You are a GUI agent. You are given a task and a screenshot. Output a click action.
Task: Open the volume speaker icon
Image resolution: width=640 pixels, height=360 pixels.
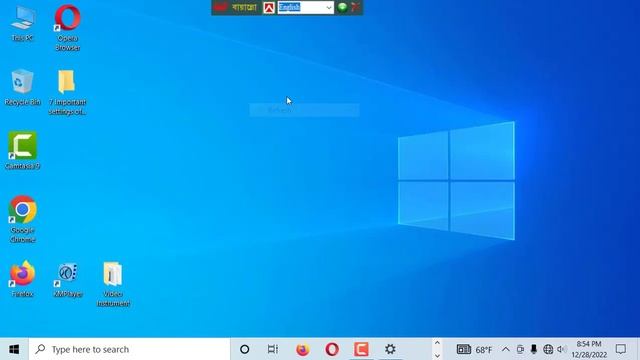tap(562, 349)
